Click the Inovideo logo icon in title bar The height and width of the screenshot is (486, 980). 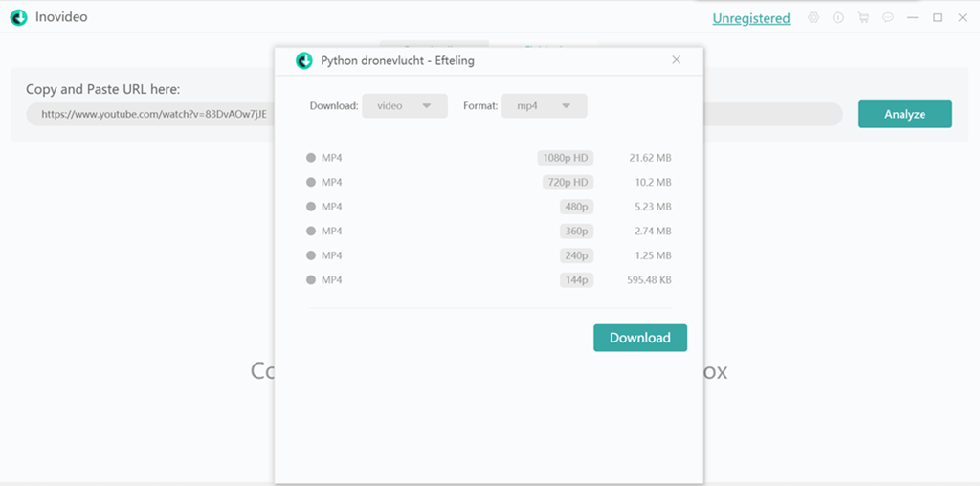pos(19,18)
